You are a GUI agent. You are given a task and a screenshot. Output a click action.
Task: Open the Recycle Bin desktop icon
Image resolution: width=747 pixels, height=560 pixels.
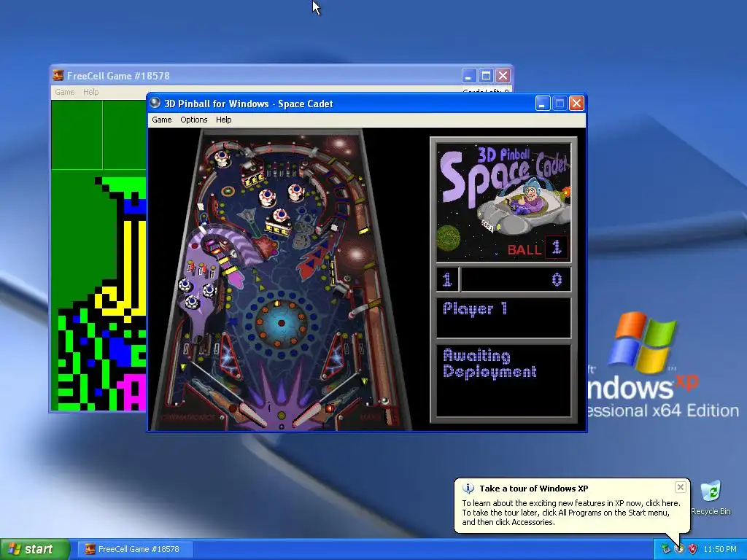pyautogui.click(x=711, y=497)
